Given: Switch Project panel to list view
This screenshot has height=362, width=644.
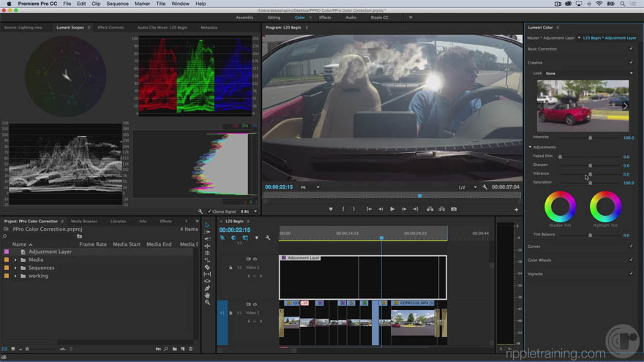Looking at the screenshot, I should point(4,349).
